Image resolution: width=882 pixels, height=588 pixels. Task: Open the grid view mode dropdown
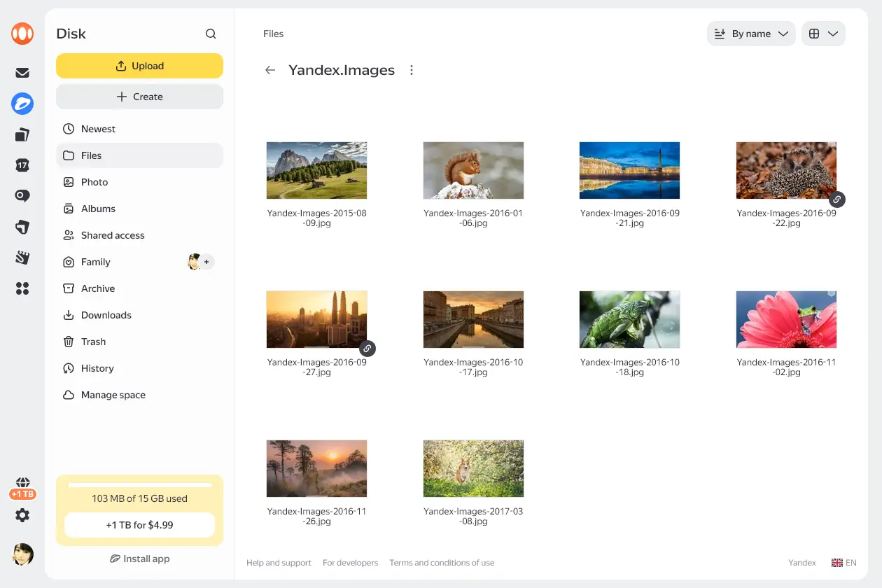(x=823, y=34)
